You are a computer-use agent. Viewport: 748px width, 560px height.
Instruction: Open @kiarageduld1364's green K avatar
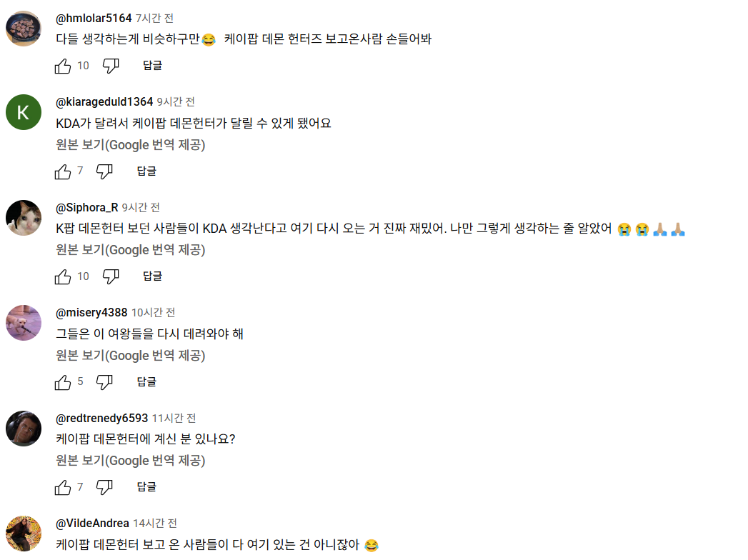(x=24, y=112)
